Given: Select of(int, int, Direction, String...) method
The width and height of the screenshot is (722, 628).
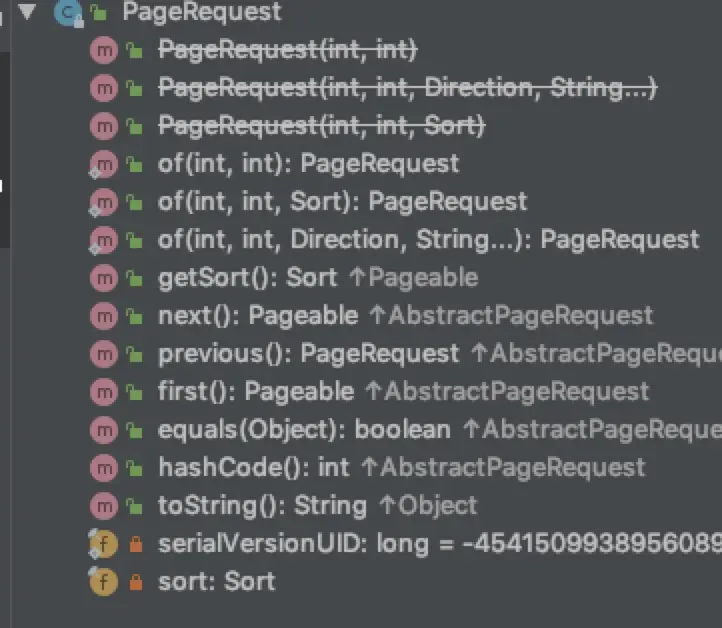Looking at the screenshot, I should tap(428, 240).
